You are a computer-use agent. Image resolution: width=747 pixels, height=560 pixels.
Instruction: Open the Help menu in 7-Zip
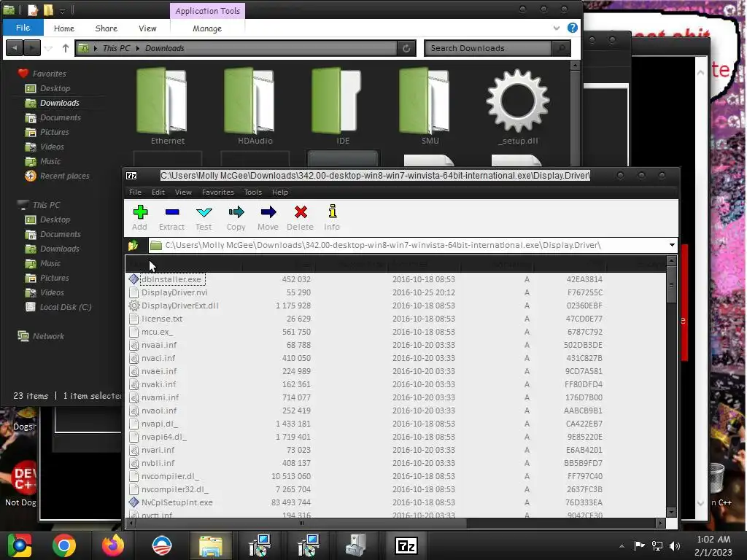pyautogui.click(x=280, y=192)
